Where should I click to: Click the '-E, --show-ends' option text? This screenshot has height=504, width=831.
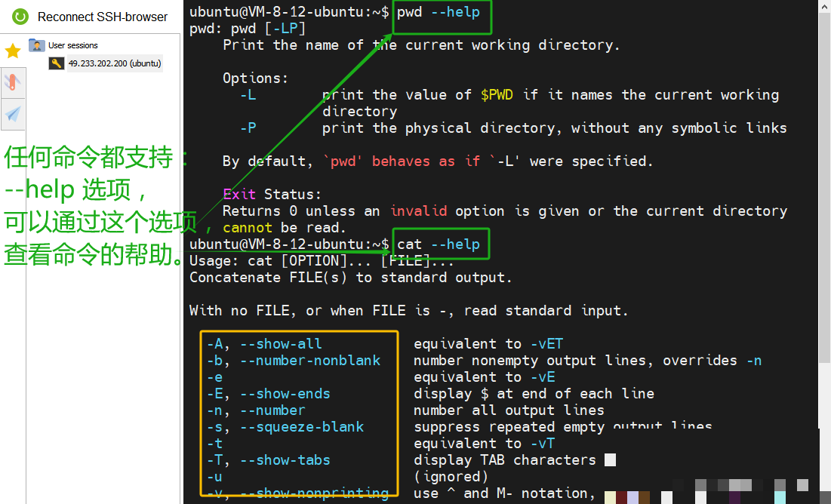pos(268,394)
